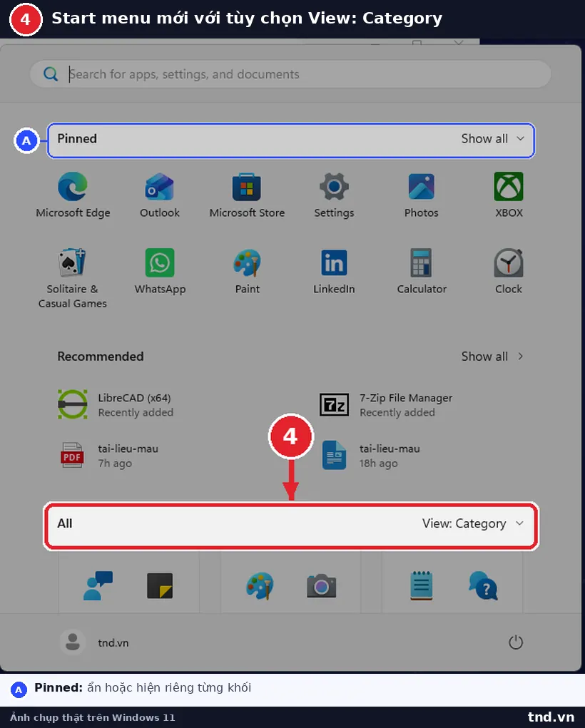
Task: Click the All section label
Action: 65,523
